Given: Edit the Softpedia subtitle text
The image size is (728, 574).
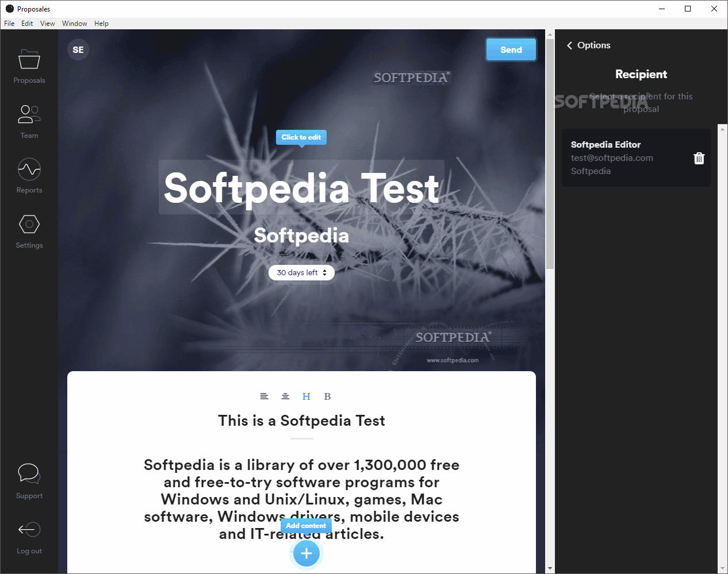Looking at the screenshot, I should coord(301,236).
